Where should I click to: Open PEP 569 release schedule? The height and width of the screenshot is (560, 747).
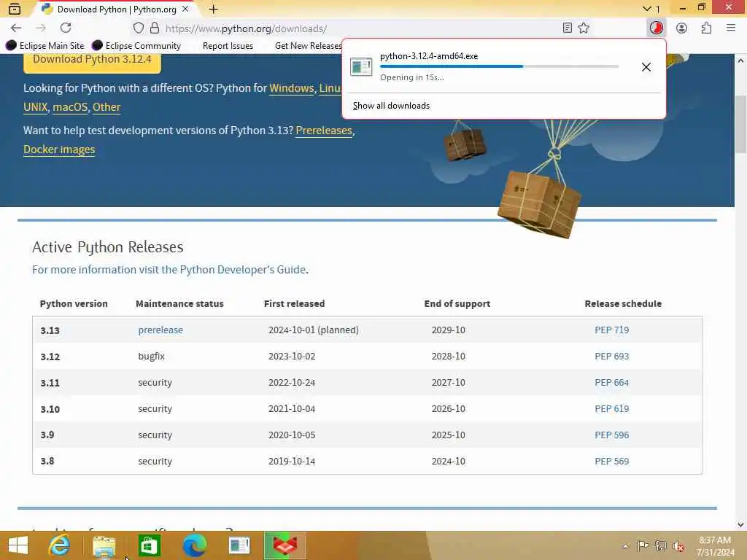click(612, 461)
